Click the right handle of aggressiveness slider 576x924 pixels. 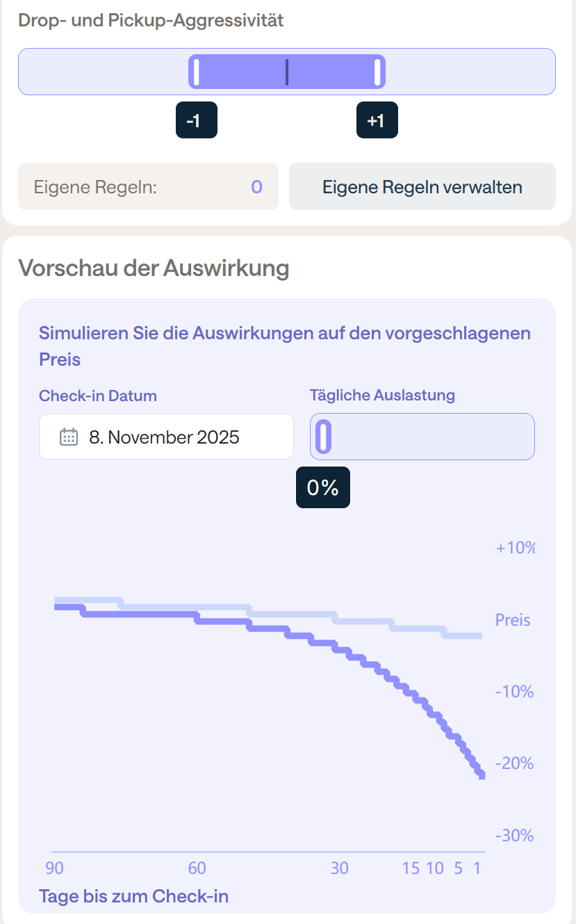coord(377,72)
